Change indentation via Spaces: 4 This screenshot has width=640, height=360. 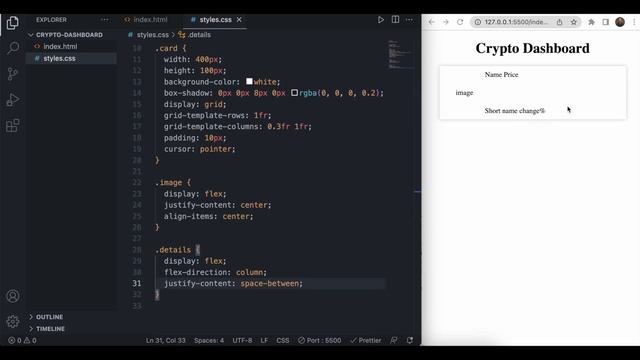(x=209, y=340)
